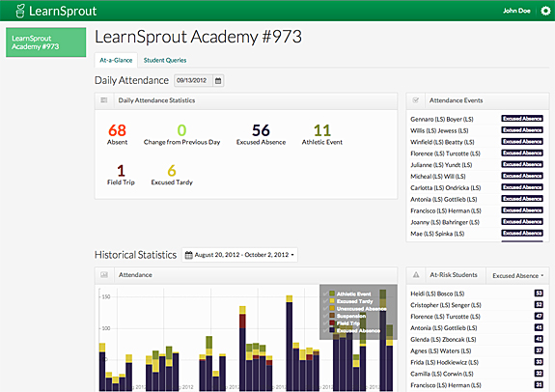
Task: Click the Excused Absence navy legend swatch
Action: pyautogui.click(x=332, y=330)
